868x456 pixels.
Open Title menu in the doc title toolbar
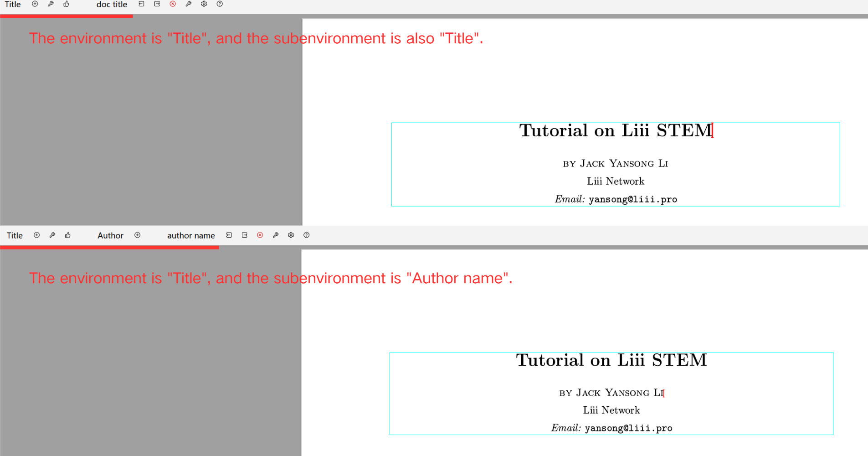(x=13, y=5)
